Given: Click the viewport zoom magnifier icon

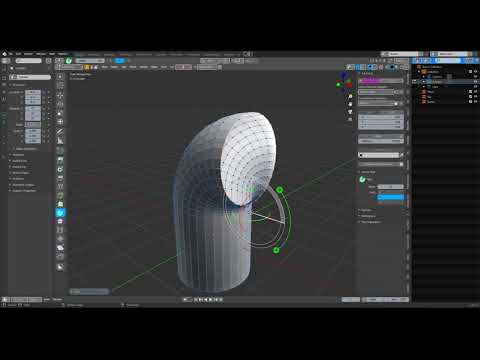Looking at the screenshot, I should 350,96.
